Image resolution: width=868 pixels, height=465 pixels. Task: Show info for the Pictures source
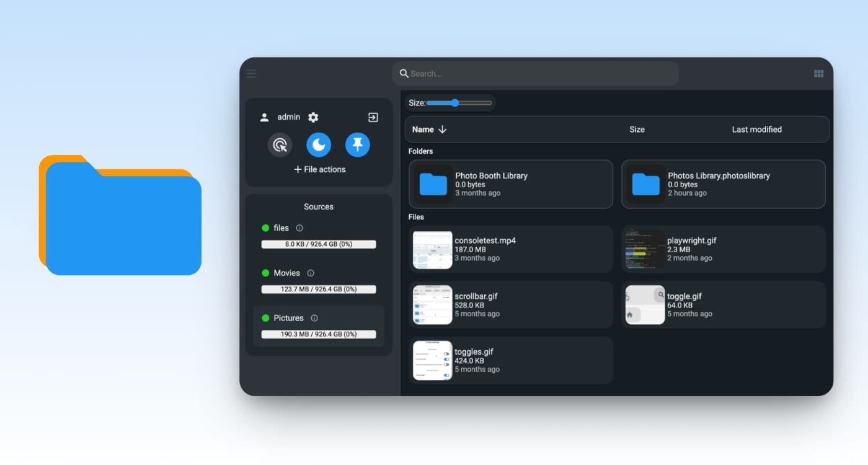[x=314, y=317]
